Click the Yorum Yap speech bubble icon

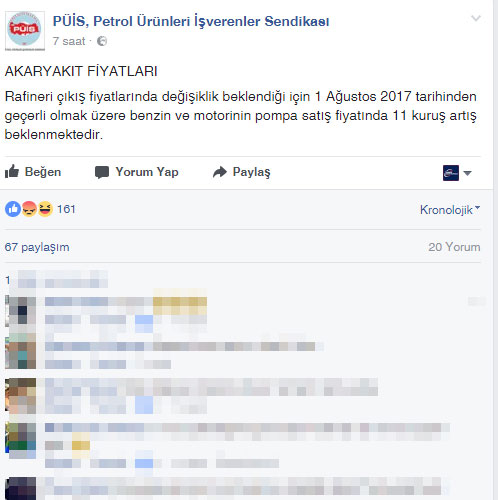(x=102, y=172)
